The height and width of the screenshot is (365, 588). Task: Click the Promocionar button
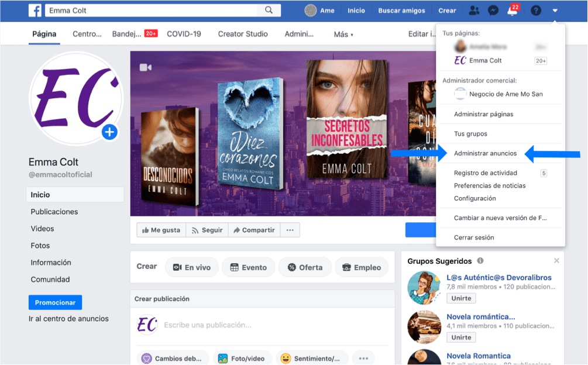pyautogui.click(x=55, y=302)
